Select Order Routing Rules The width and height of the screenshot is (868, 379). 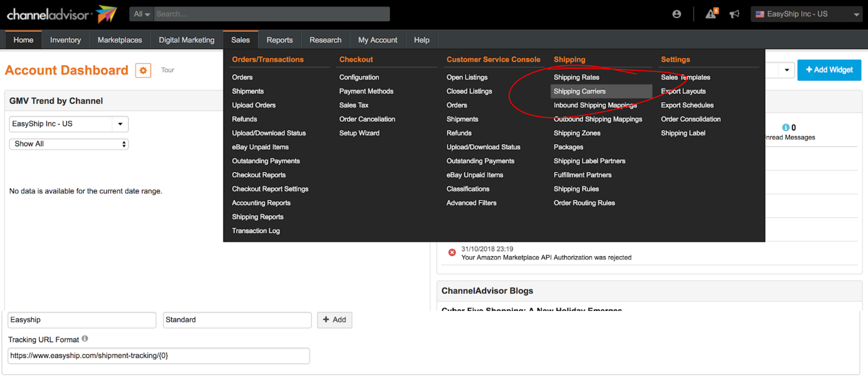pos(584,203)
